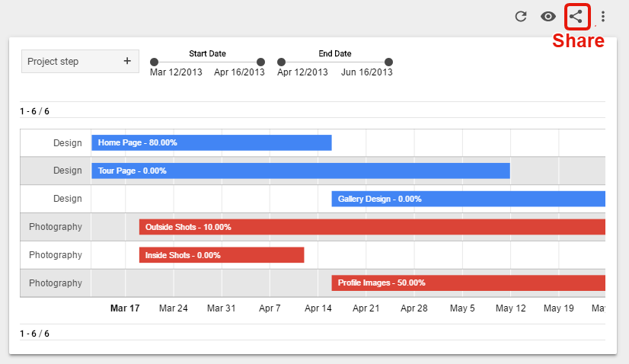Image resolution: width=629 pixels, height=364 pixels.
Task: Click the top 1 - 6 / 6 pagination text
Action: [x=34, y=111]
